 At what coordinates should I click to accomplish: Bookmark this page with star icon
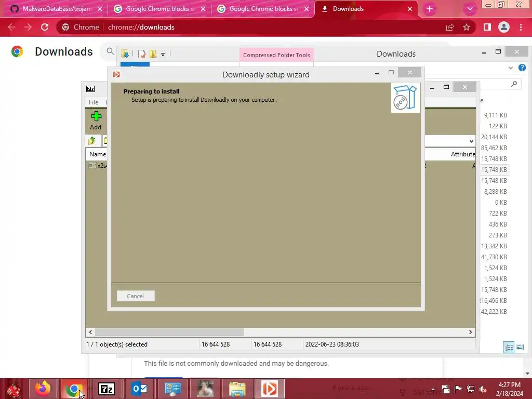(x=467, y=27)
